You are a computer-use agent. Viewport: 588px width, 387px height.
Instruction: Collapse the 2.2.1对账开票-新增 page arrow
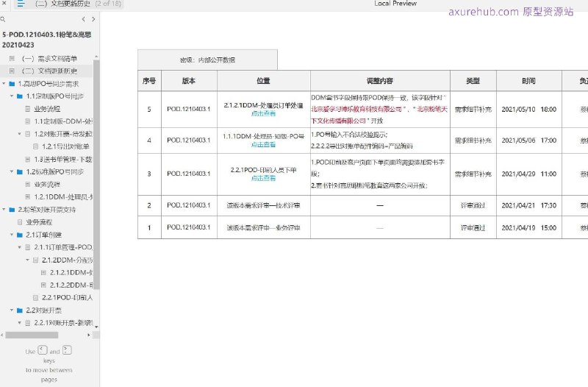(x=20, y=323)
